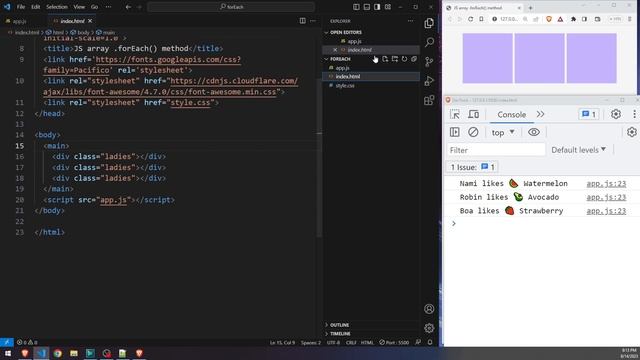Select element inspector tool in DevTools
Image resolution: width=640 pixels, height=360 pixels.
[455, 114]
